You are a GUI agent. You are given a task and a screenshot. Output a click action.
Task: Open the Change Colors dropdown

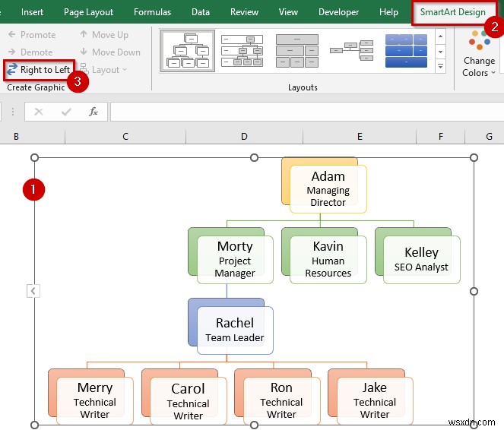(x=479, y=55)
